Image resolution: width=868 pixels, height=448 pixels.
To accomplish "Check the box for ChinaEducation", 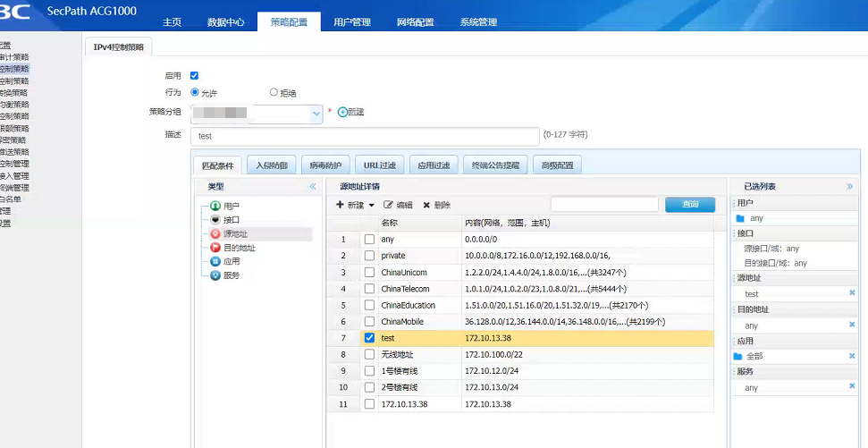I will coord(369,306).
